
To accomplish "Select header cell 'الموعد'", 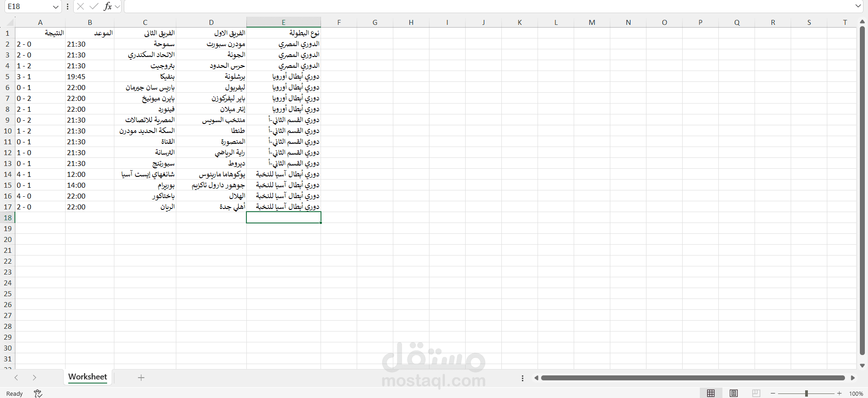I will click(x=90, y=33).
